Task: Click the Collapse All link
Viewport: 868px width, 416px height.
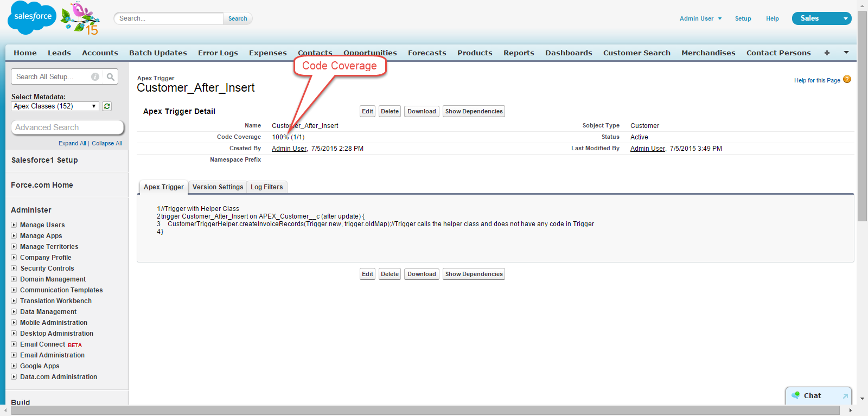Action: (x=106, y=143)
